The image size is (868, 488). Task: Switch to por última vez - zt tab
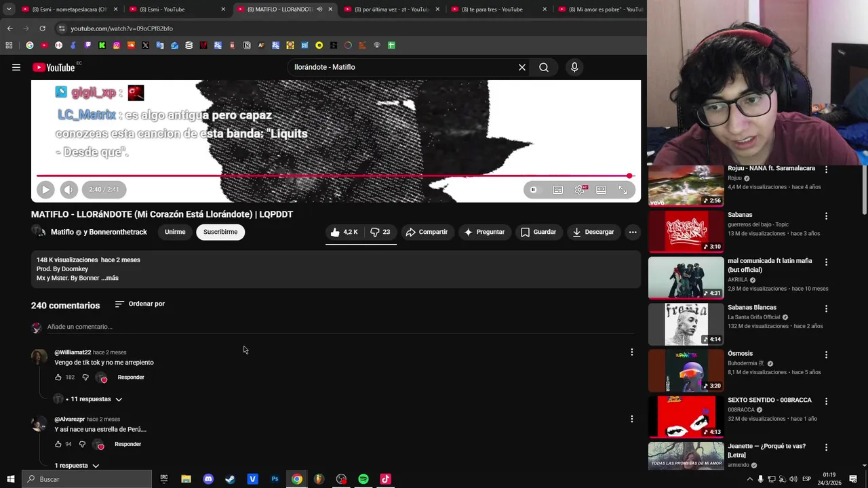[x=392, y=9]
